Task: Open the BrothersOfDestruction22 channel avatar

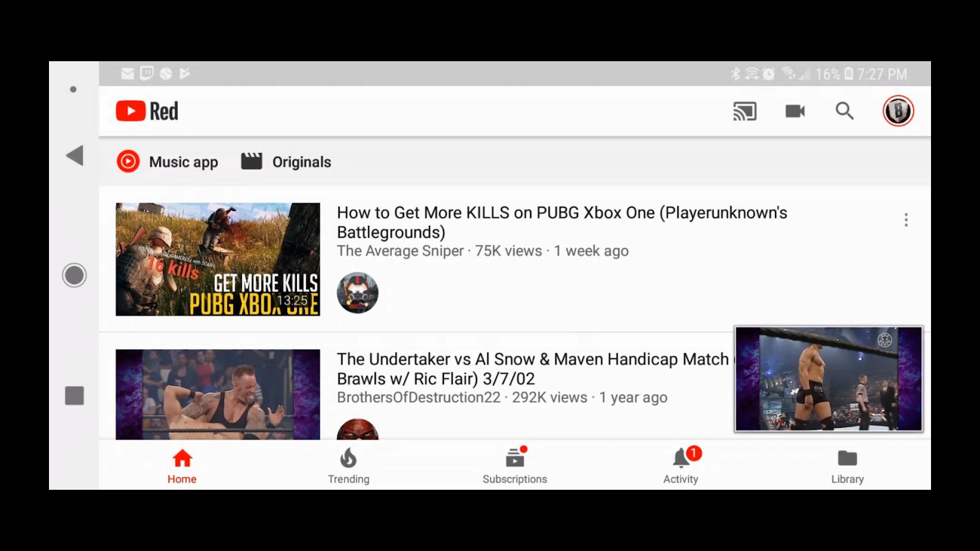Action: pyautogui.click(x=358, y=429)
